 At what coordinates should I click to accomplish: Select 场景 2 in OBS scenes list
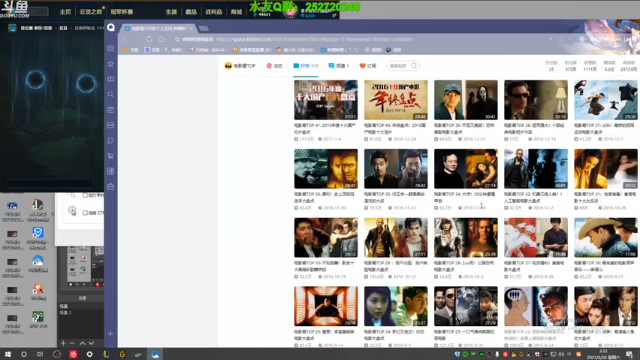point(66,313)
